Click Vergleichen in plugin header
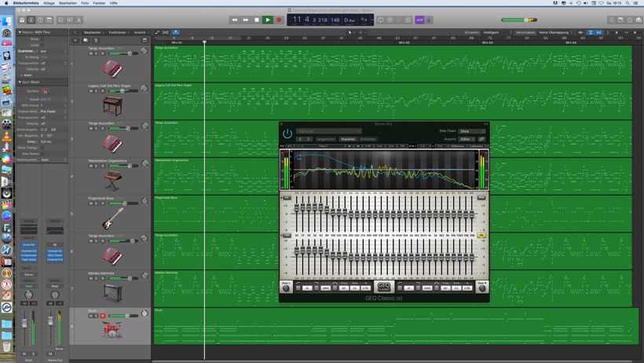The height and width of the screenshot is (363, 644). click(x=326, y=139)
